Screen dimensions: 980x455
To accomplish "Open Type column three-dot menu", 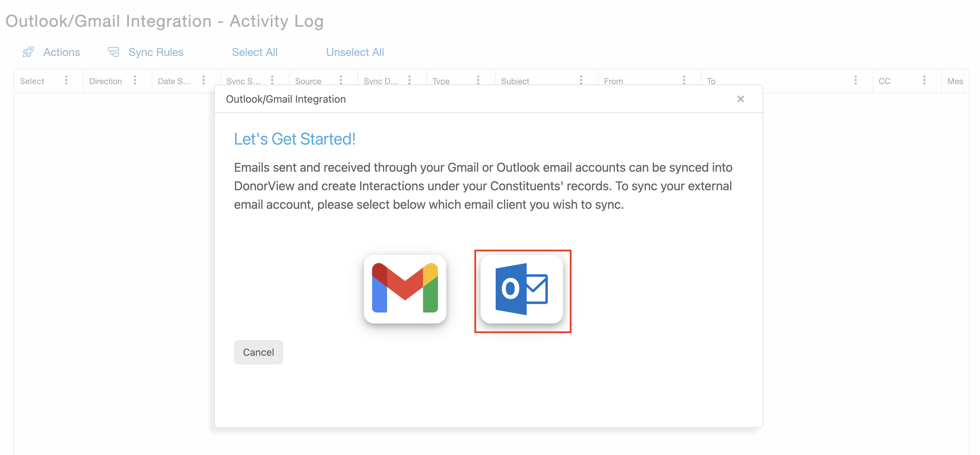I will (x=478, y=80).
